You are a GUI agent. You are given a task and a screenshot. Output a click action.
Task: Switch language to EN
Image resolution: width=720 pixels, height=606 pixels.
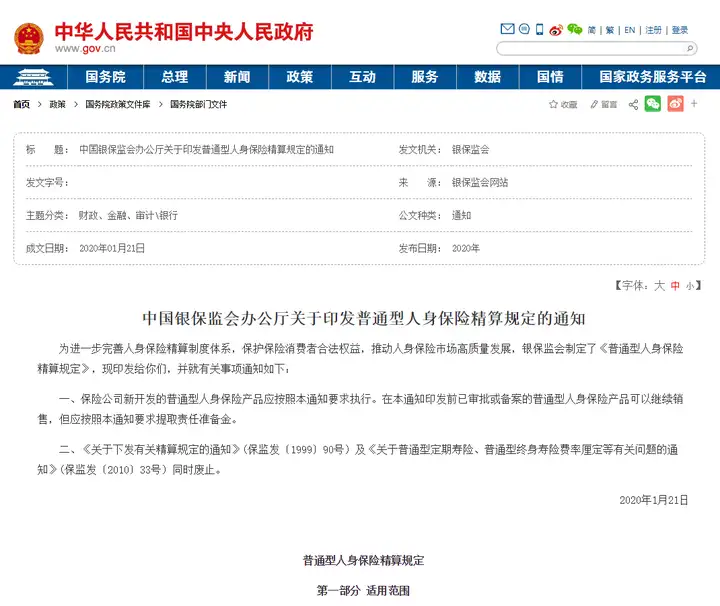click(630, 30)
